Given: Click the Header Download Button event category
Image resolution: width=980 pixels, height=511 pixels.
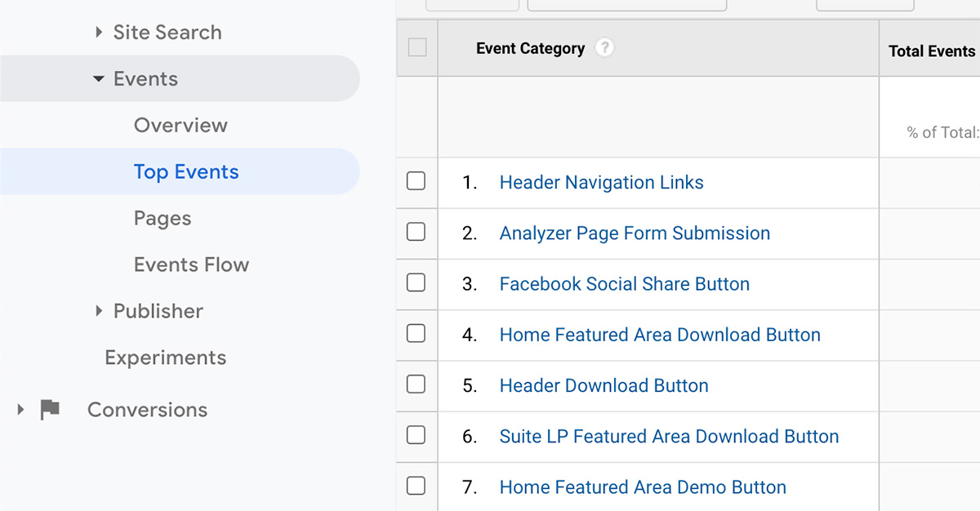Looking at the screenshot, I should [604, 385].
